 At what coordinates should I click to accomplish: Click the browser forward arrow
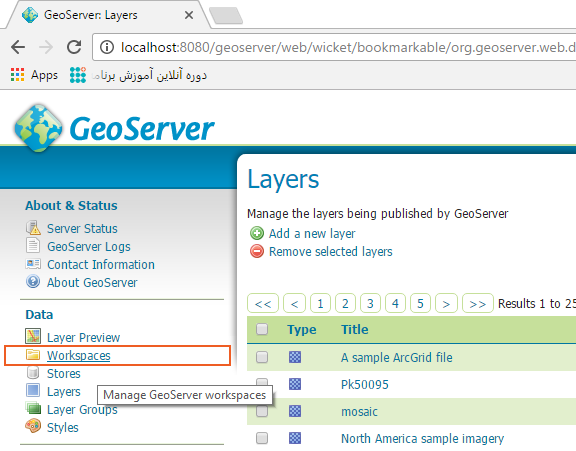point(46,47)
